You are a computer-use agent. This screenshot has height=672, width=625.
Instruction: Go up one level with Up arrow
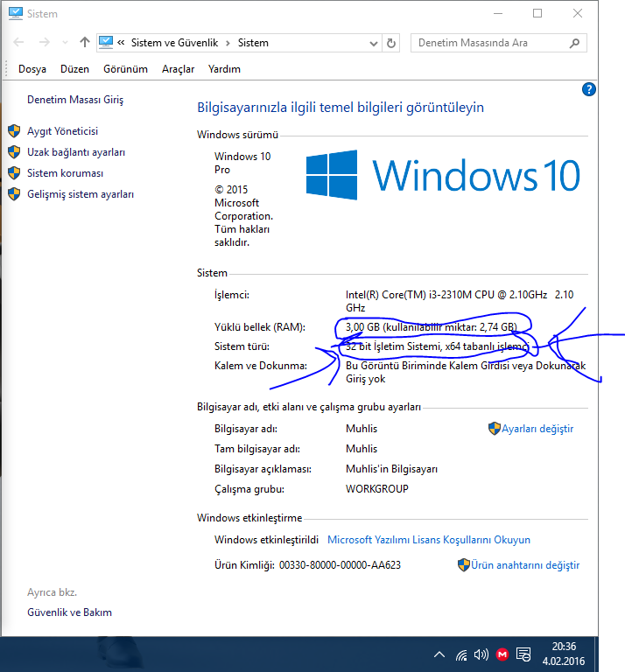[x=84, y=42]
